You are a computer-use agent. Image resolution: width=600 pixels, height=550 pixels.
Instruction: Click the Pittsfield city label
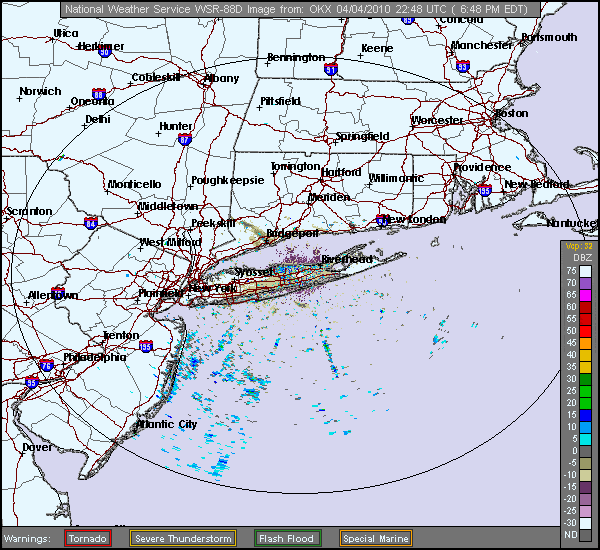(x=280, y=101)
